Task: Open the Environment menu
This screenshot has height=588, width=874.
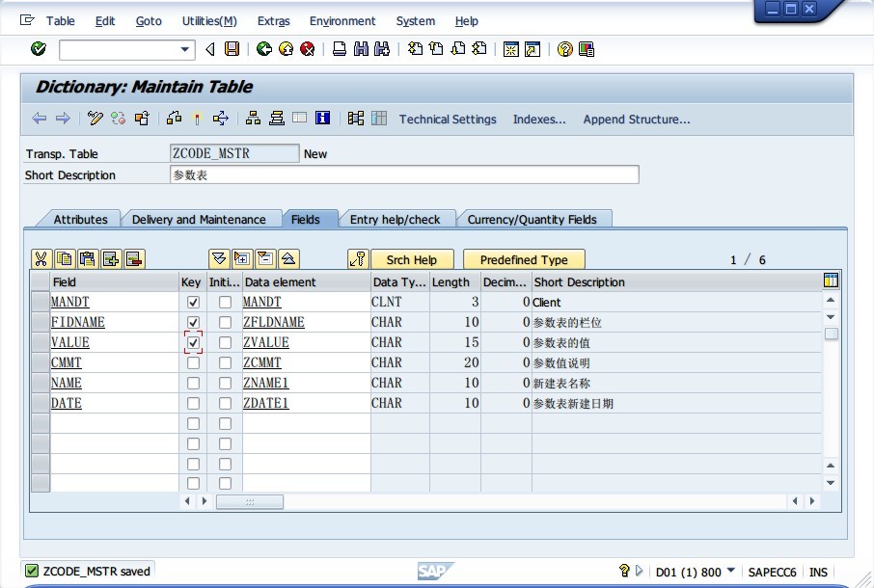Action: (342, 21)
